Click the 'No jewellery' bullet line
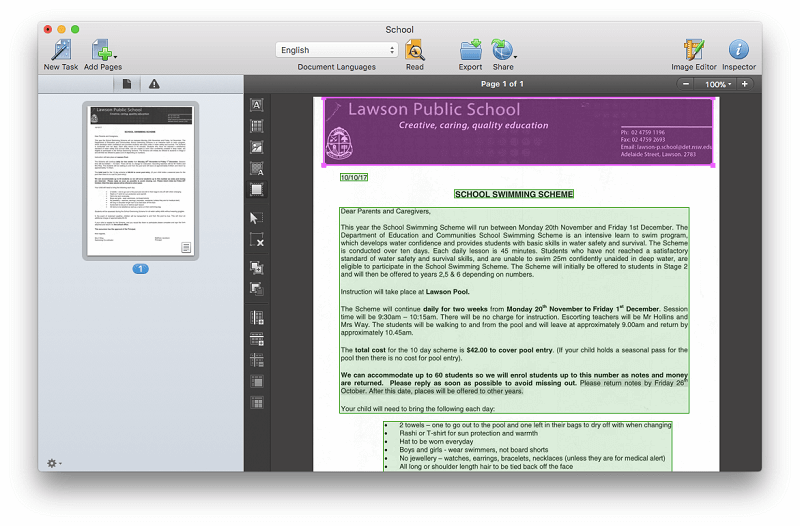Viewport: 800px width, 526px height. 532,458
